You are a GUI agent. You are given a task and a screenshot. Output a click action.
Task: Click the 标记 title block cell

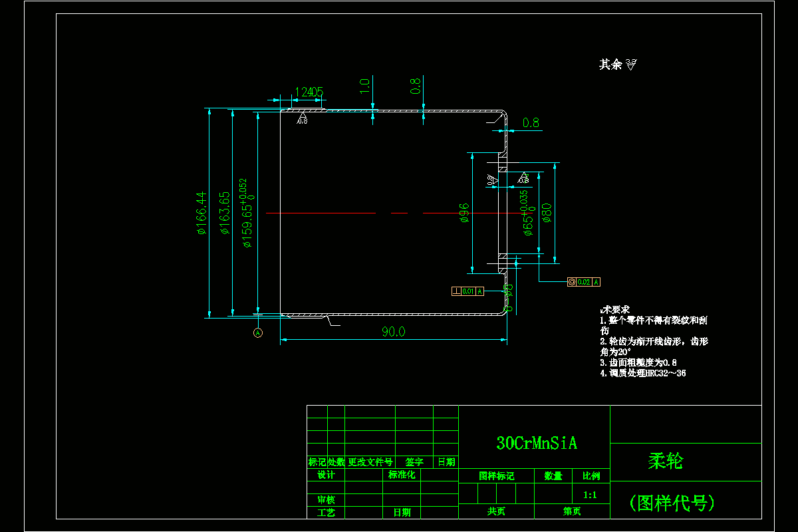tap(317, 462)
